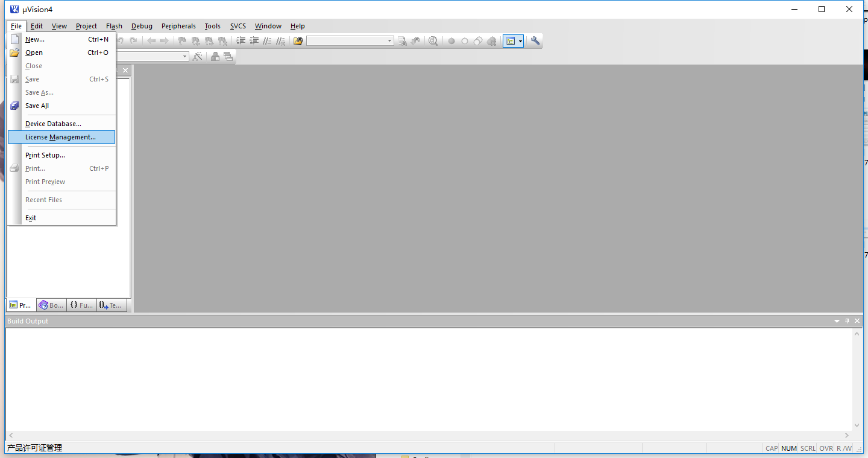The width and height of the screenshot is (868, 458).
Task: Open the Flash menu
Action: 114,26
